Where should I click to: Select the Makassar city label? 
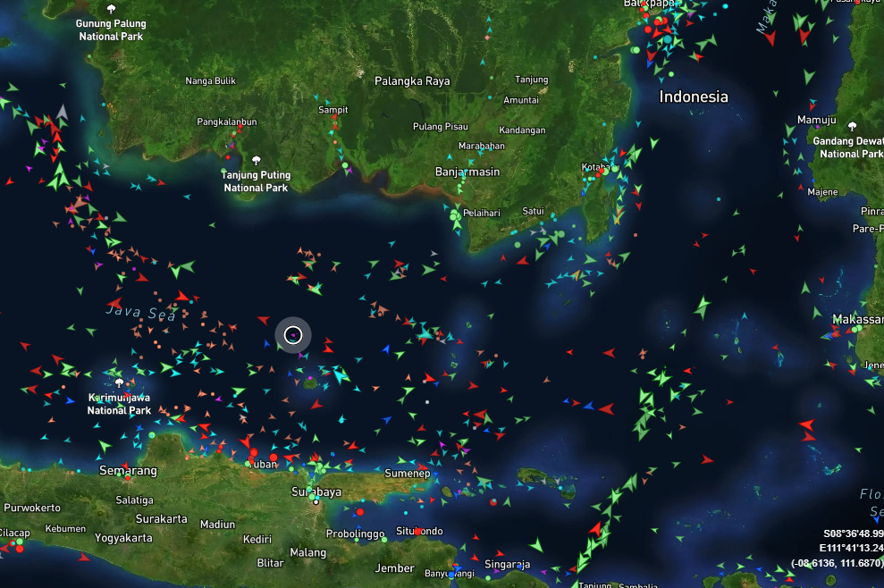pos(857,319)
